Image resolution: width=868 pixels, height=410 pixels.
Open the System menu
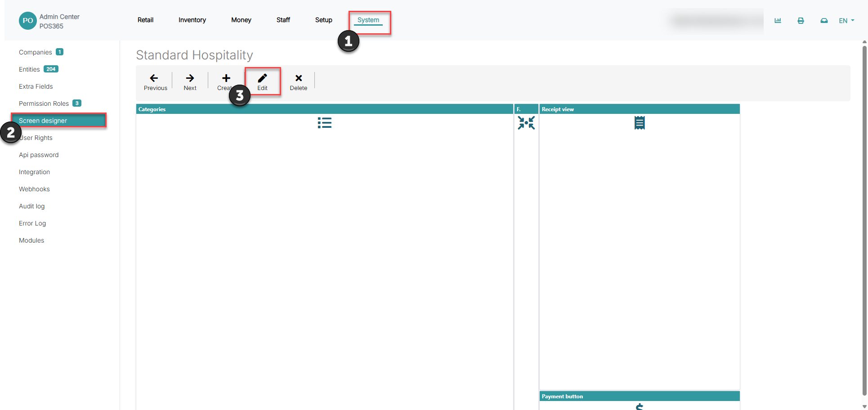click(368, 20)
